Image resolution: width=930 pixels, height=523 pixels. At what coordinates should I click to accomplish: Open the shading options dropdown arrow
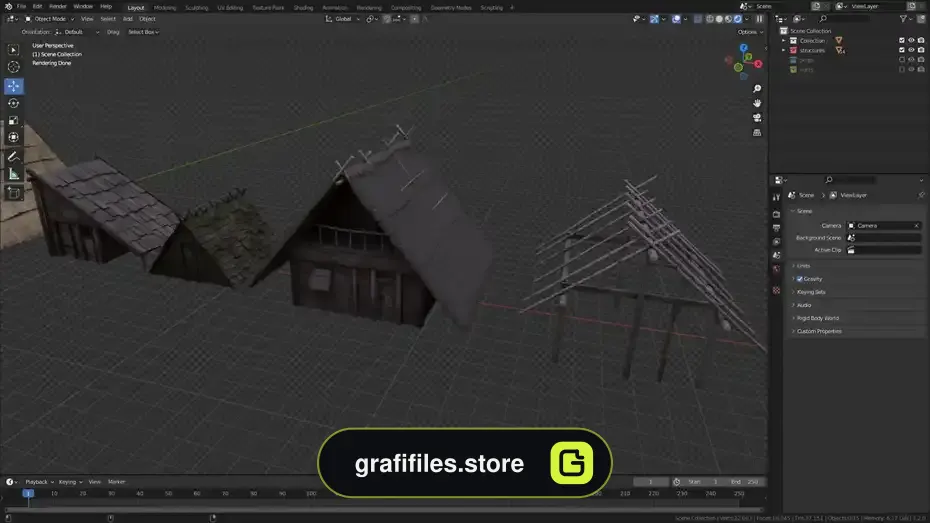pyautogui.click(x=746, y=19)
